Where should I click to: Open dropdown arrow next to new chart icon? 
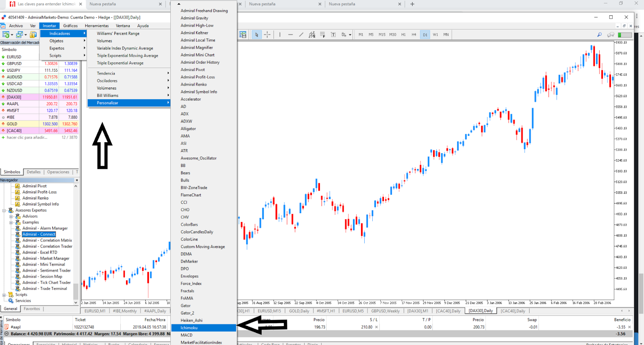point(12,35)
